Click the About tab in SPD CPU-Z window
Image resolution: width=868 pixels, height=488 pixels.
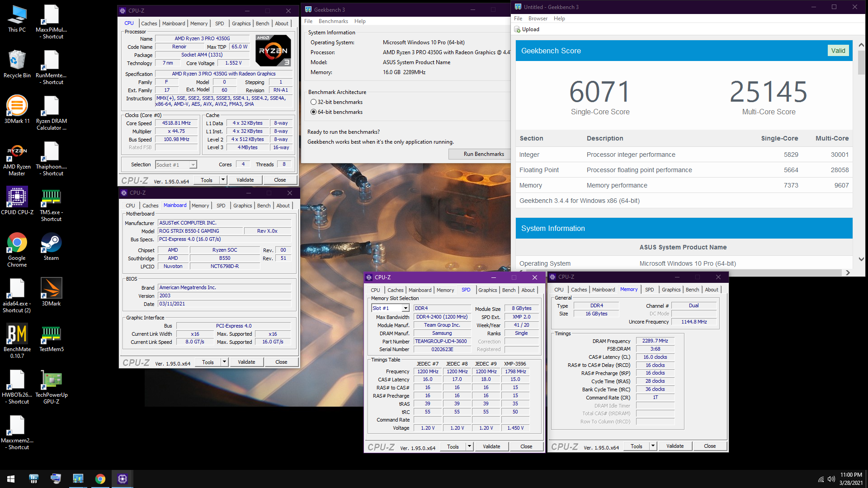[528, 290]
